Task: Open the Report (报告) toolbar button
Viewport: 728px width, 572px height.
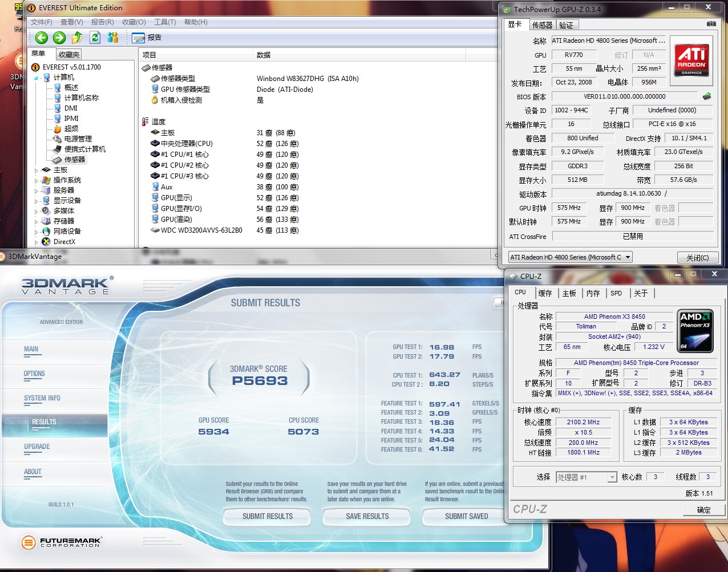Action: [147, 38]
